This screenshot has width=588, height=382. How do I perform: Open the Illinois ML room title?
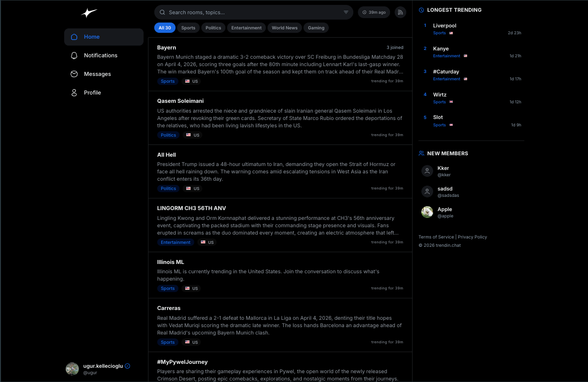tap(171, 262)
